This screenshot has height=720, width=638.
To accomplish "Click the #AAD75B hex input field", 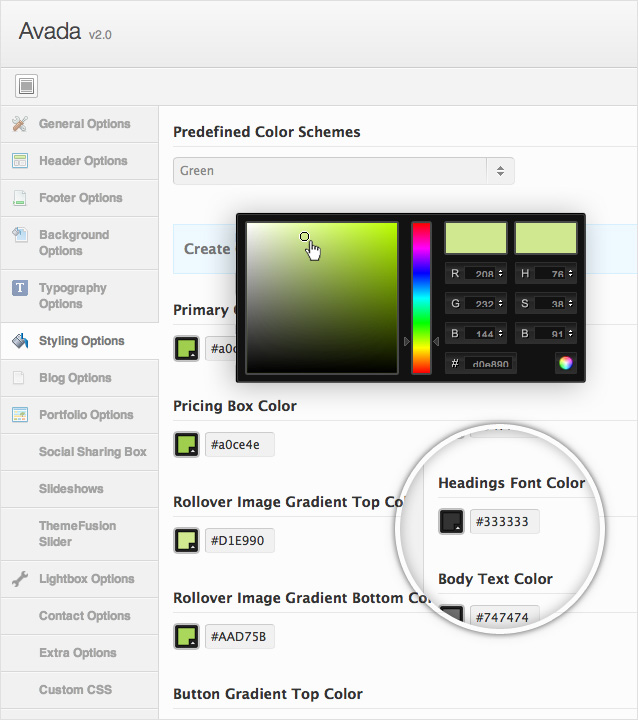I will click(x=240, y=636).
